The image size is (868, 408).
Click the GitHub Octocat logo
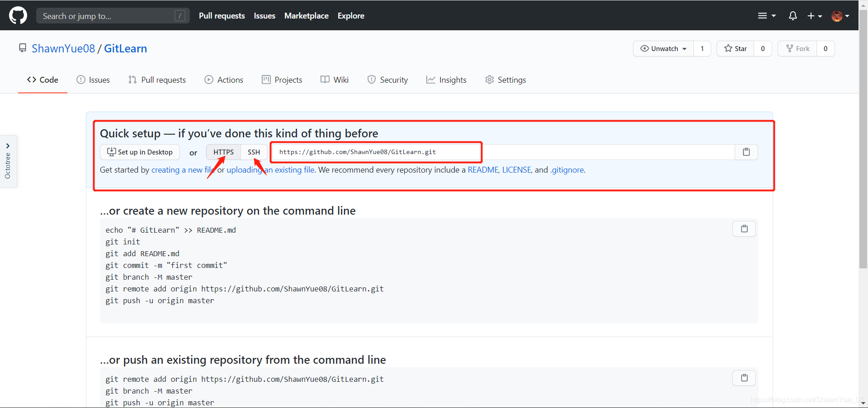pyautogui.click(x=18, y=15)
